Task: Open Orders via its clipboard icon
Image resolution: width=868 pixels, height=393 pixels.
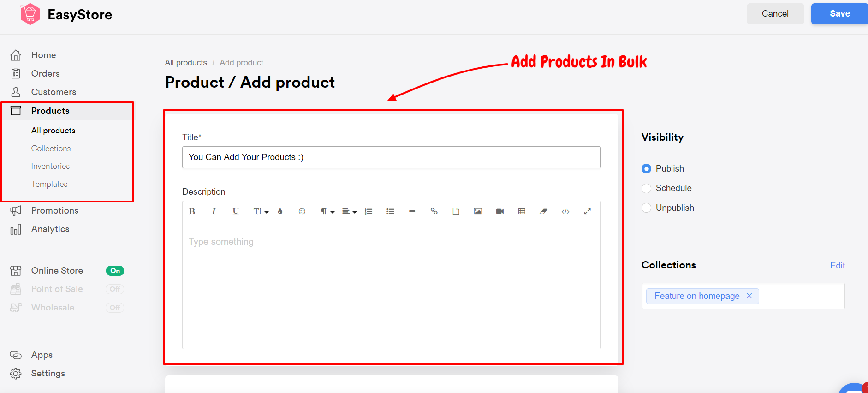Action: pos(16,74)
